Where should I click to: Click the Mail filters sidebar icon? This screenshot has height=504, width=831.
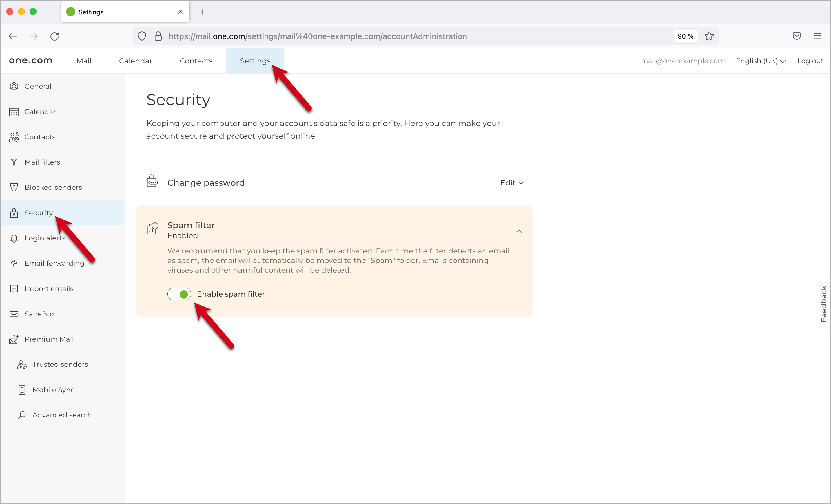click(15, 161)
